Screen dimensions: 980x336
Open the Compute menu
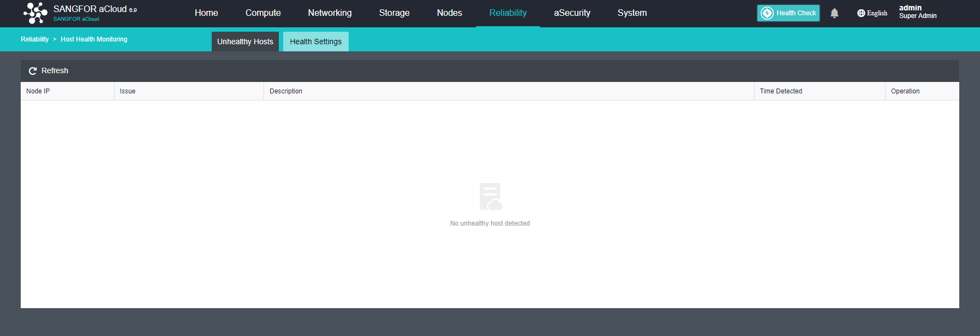point(263,13)
